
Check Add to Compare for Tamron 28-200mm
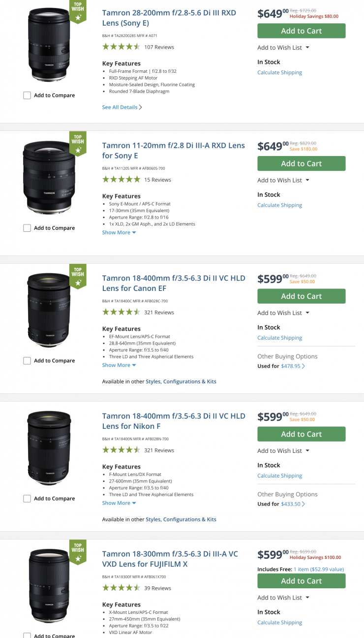(x=27, y=96)
